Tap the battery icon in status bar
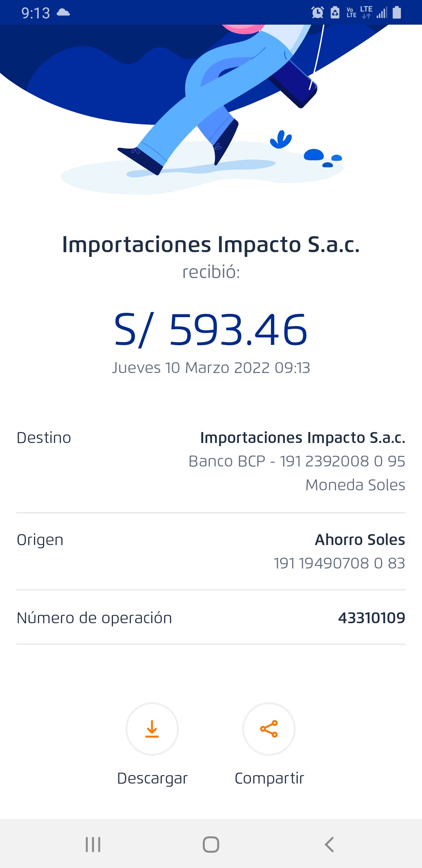This screenshot has height=868, width=422. point(397,13)
